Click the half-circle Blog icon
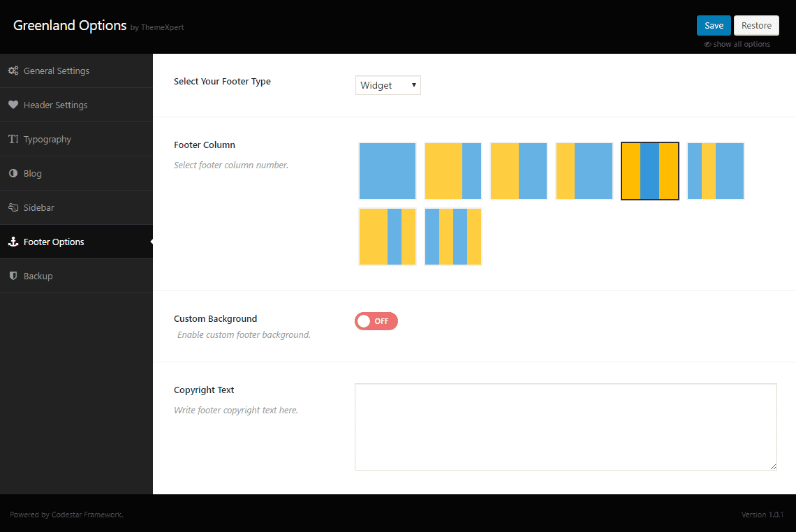 coord(13,173)
